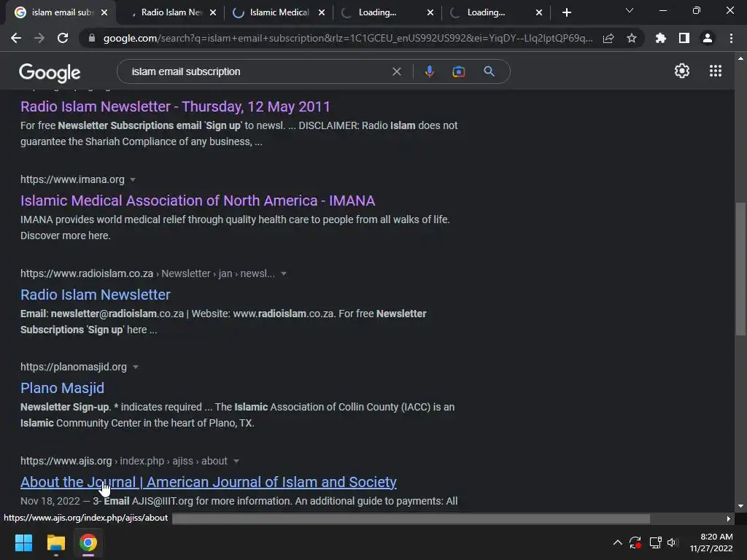Image resolution: width=747 pixels, height=560 pixels.
Task: Click the scroll up arrow
Action: [740, 58]
